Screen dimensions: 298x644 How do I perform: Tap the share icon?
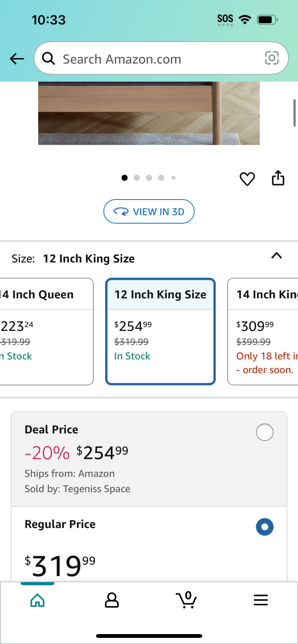point(278,178)
